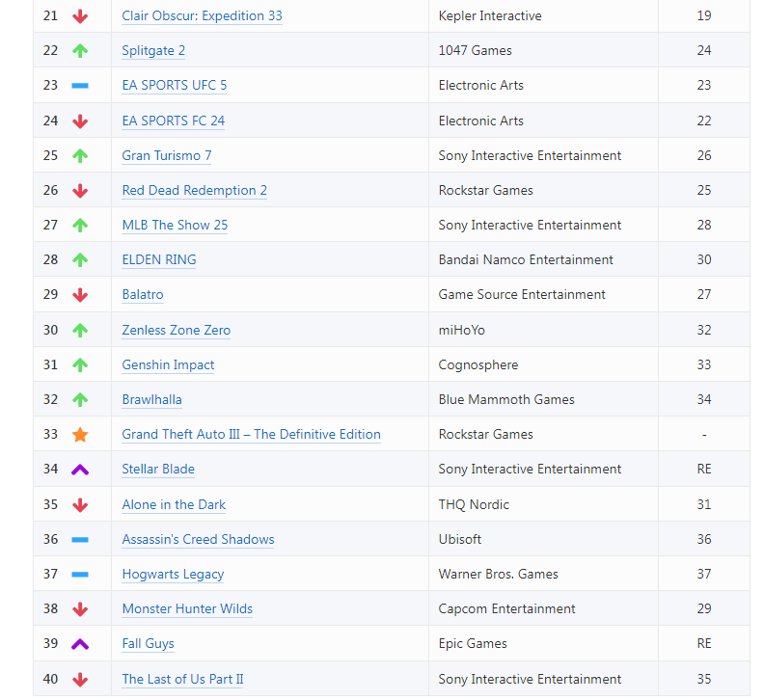Click green up arrow for Gran Turismo 7

click(x=80, y=156)
